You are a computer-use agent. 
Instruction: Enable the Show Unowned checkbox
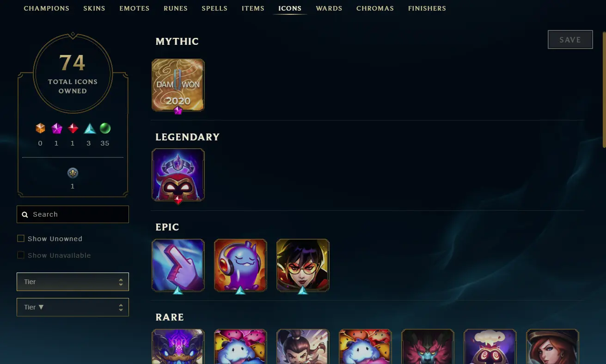tap(21, 238)
